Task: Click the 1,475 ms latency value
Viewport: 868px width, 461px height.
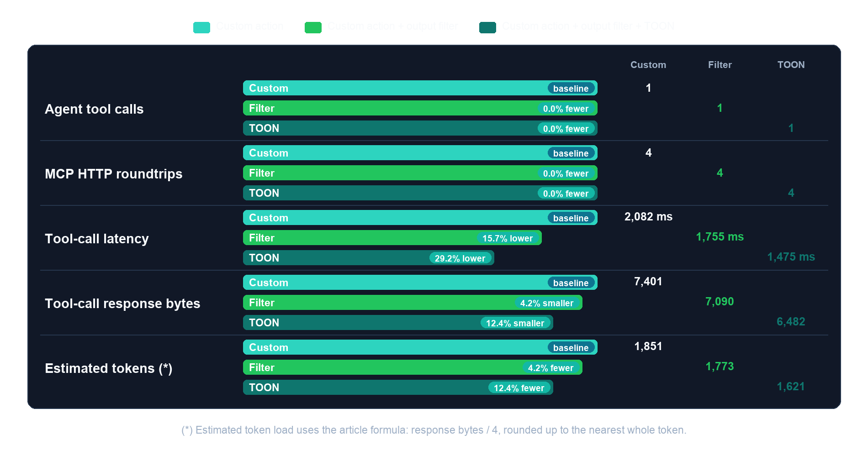Action: (x=791, y=257)
